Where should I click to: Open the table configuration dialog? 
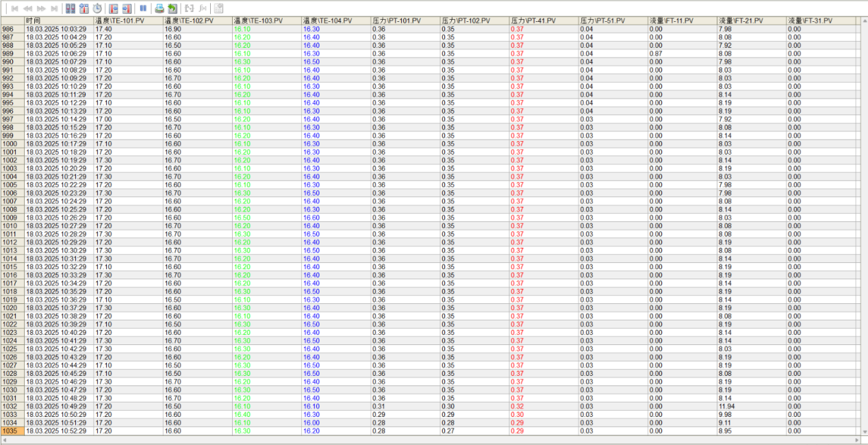pos(71,9)
